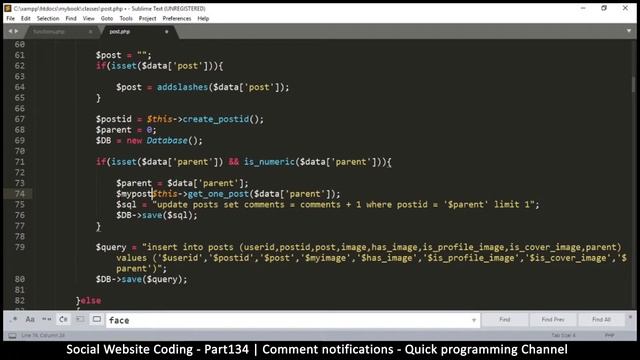Click 'Database' on line 69
Screen dimensions: 640x360
167,140
